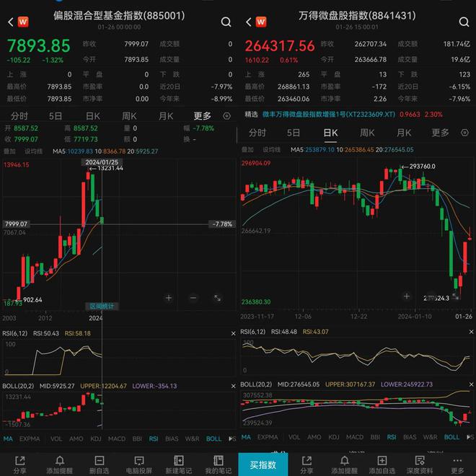
Task: Open left chart 更多 period options
Action: (x=203, y=116)
